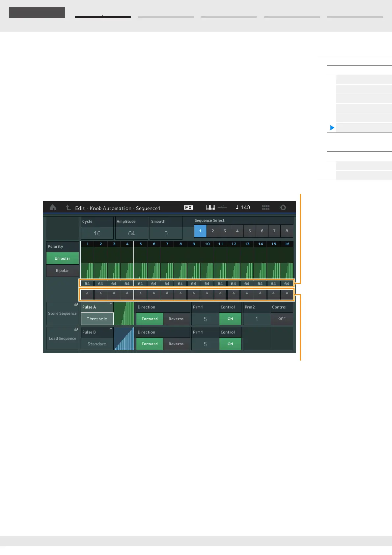
Task: Go to Home screen icon
Action: [53, 208]
